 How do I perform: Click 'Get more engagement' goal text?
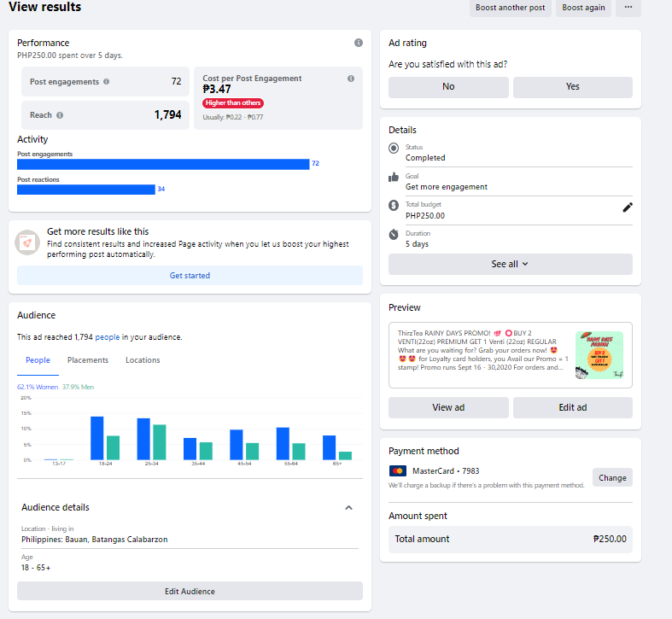[446, 187]
